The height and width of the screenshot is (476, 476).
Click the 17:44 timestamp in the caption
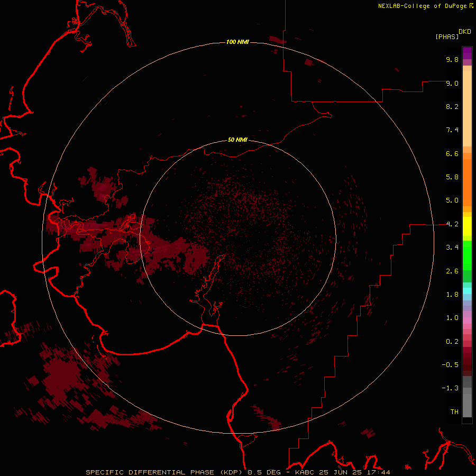click(x=378, y=472)
